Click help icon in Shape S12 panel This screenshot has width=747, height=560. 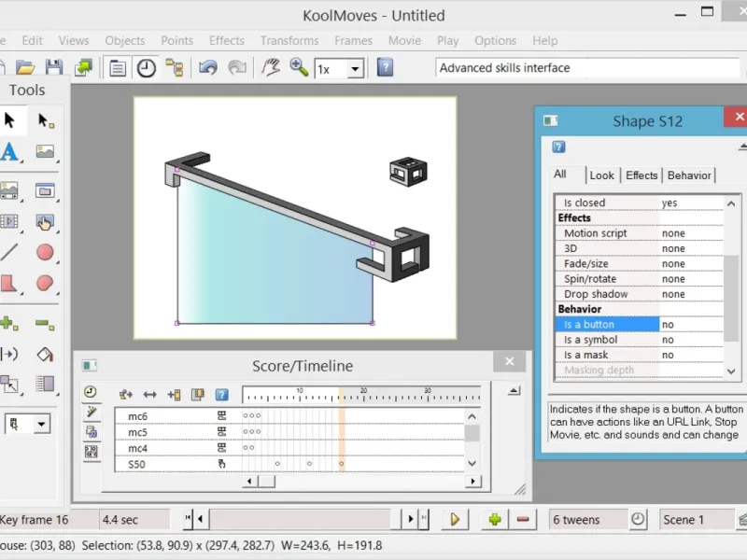click(x=558, y=147)
